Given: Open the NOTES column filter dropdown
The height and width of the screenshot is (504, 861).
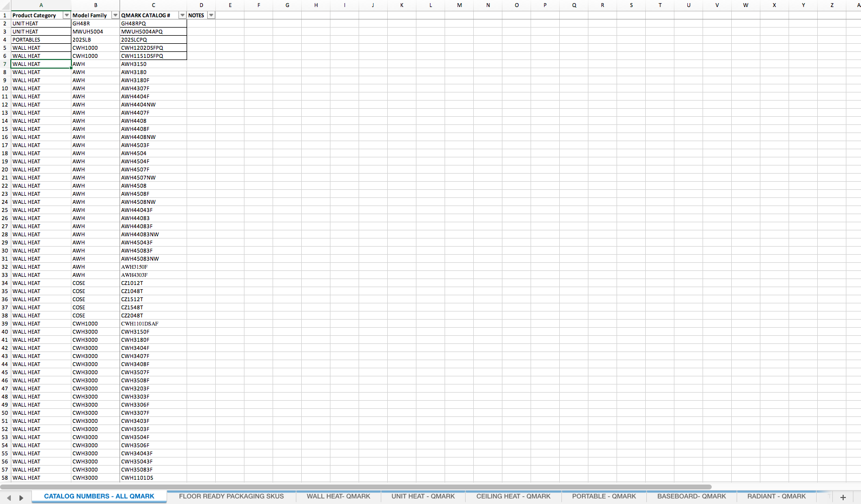Looking at the screenshot, I should click(x=211, y=15).
